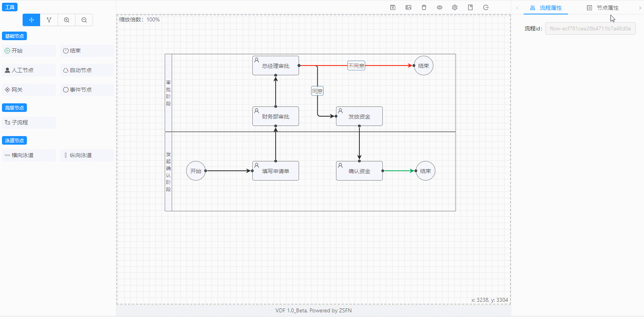Image resolution: width=644 pixels, height=317 pixels.
Task: Click left chevron beside 流程属性 tab
Action: tap(517, 8)
